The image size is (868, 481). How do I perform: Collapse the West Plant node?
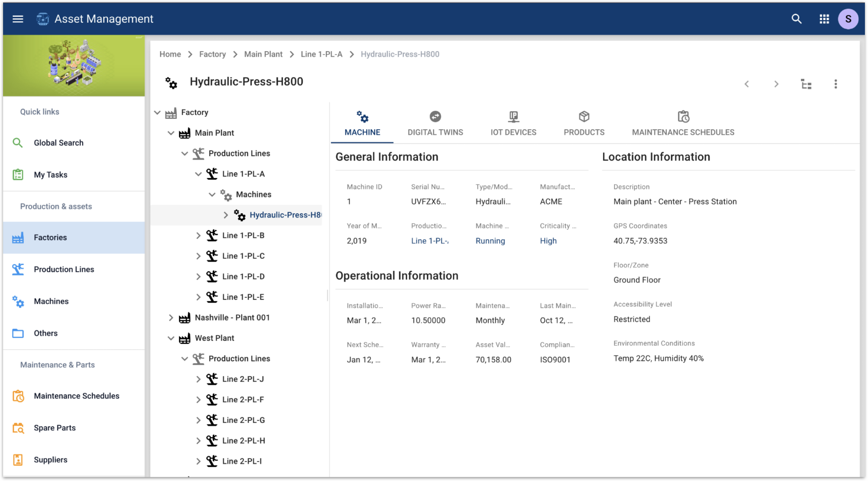171,338
